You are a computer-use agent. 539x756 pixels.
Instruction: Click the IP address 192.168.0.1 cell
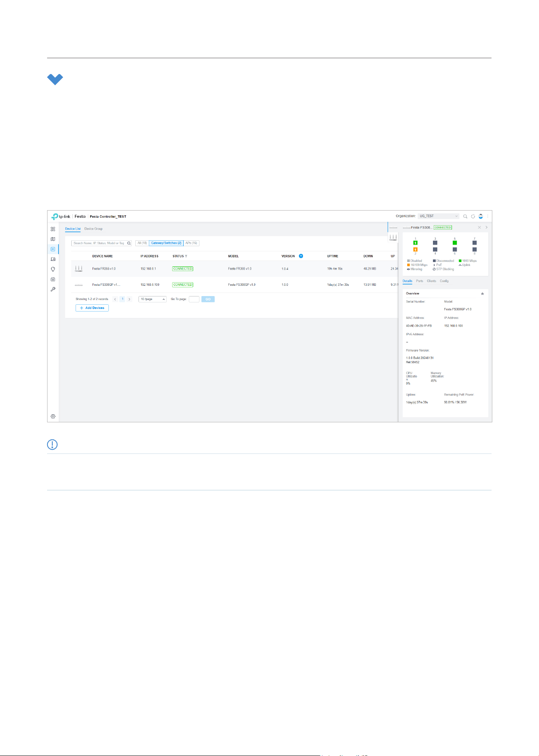point(148,269)
